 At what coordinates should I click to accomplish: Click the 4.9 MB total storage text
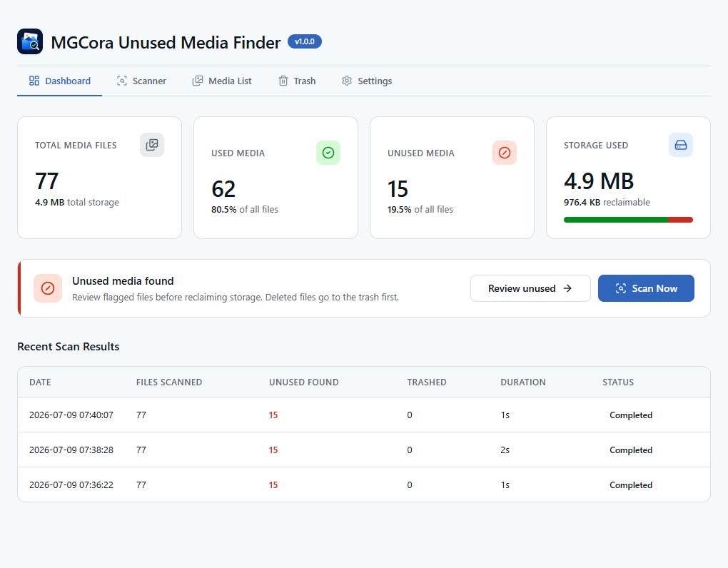[77, 203]
